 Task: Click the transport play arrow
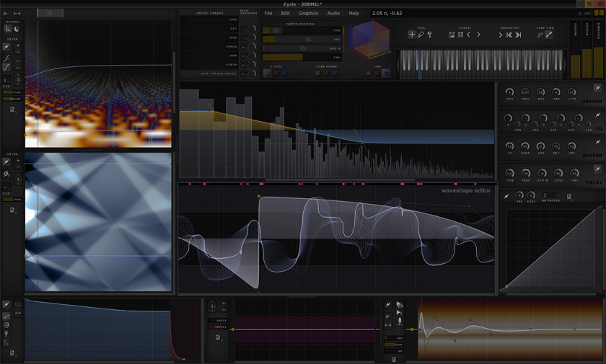point(501,35)
